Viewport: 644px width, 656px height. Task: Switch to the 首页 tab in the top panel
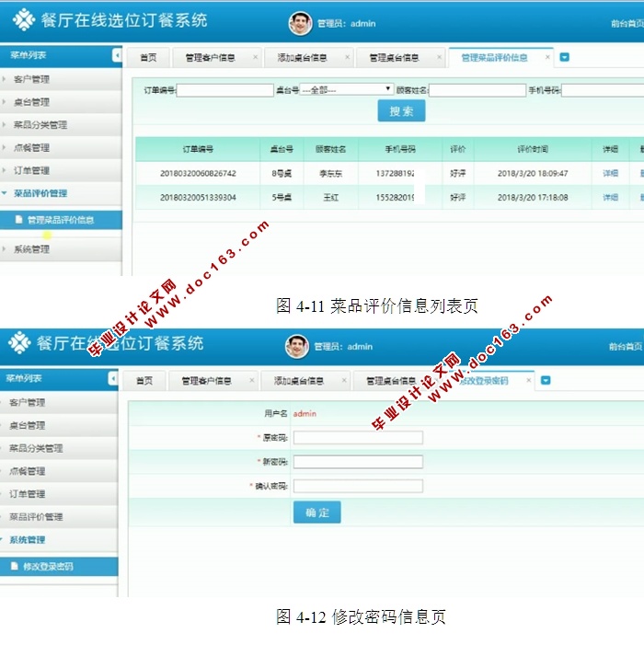pyautogui.click(x=148, y=58)
